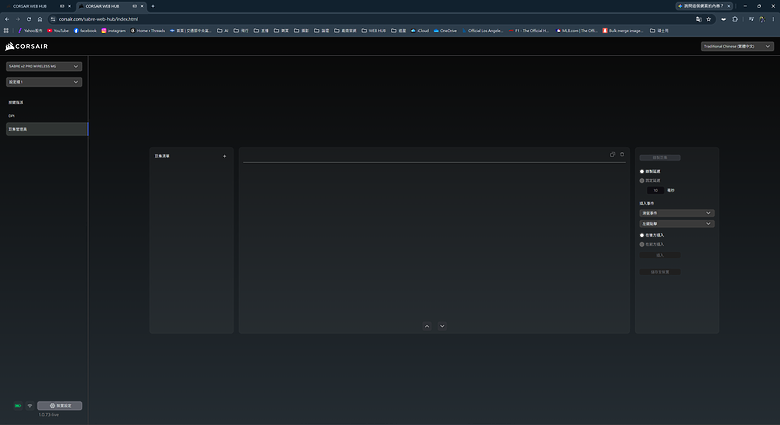
Task: Expand the profile dropdown below device selector
Action: point(44,82)
